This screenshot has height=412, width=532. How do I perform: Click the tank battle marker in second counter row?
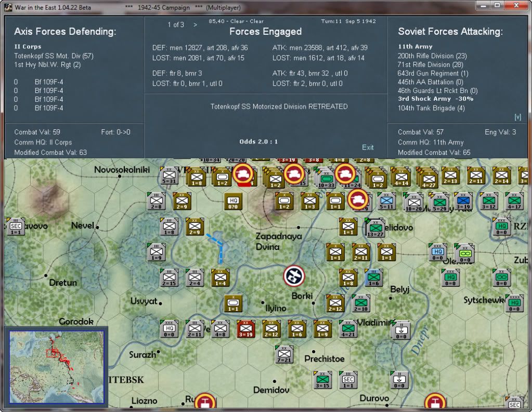[358, 200]
